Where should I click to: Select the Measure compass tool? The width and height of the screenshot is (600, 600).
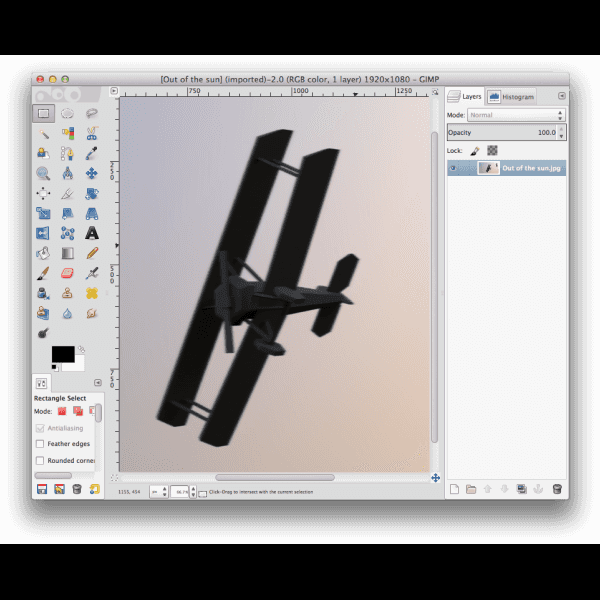(x=67, y=173)
